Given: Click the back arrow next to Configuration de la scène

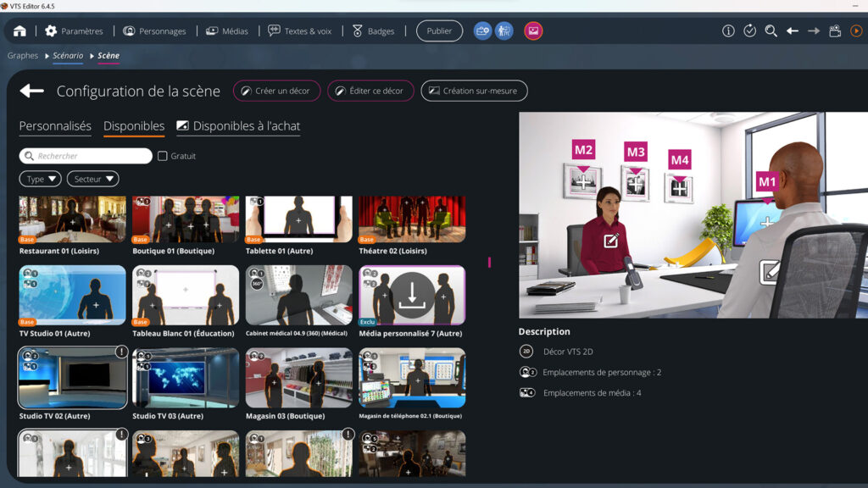Looking at the screenshot, I should pos(31,91).
